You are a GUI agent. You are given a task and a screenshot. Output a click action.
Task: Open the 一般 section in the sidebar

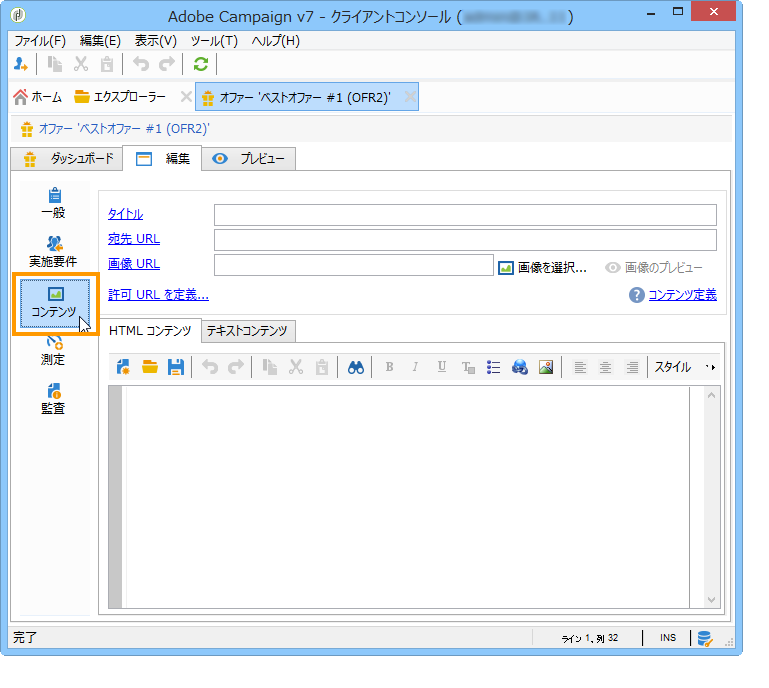(x=53, y=203)
